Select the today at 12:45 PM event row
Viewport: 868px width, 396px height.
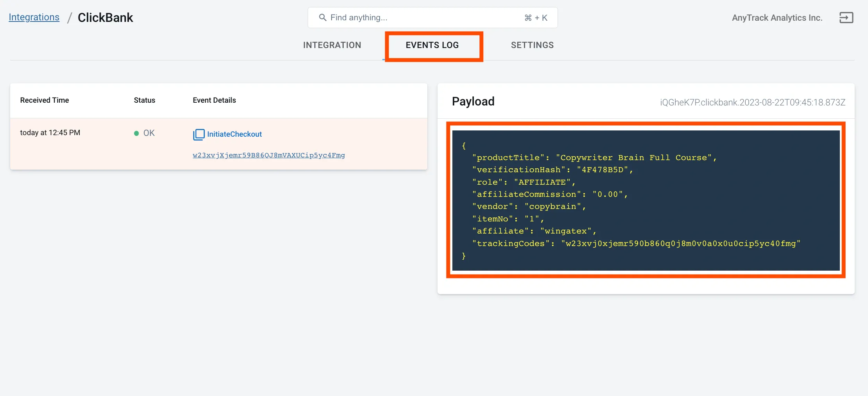(x=219, y=144)
